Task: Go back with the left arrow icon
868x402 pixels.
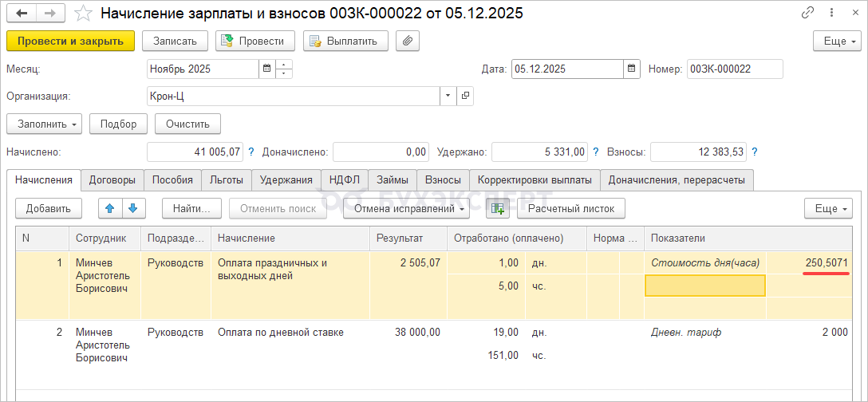Action: coord(22,14)
